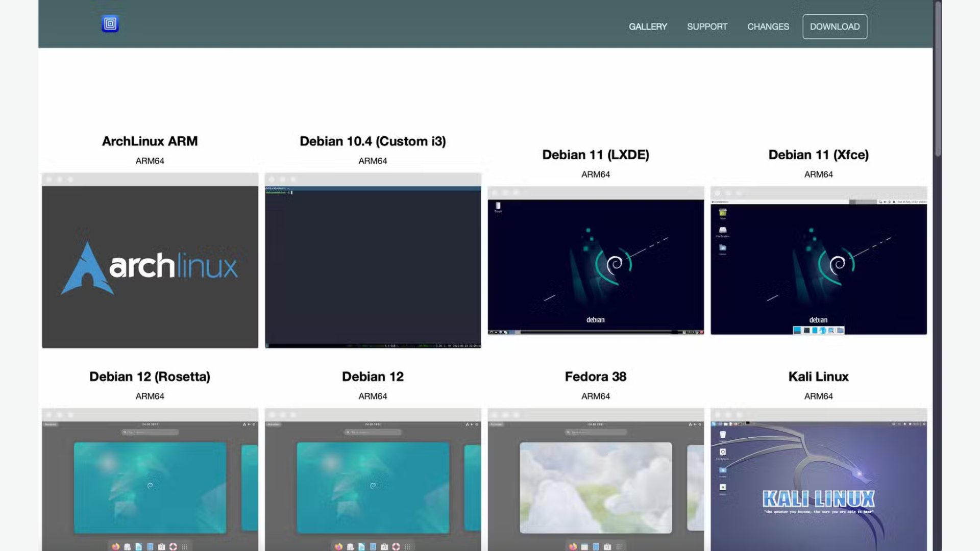The height and width of the screenshot is (551, 980).
Task: Click the Kali Linux title link
Action: click(818, 377)
